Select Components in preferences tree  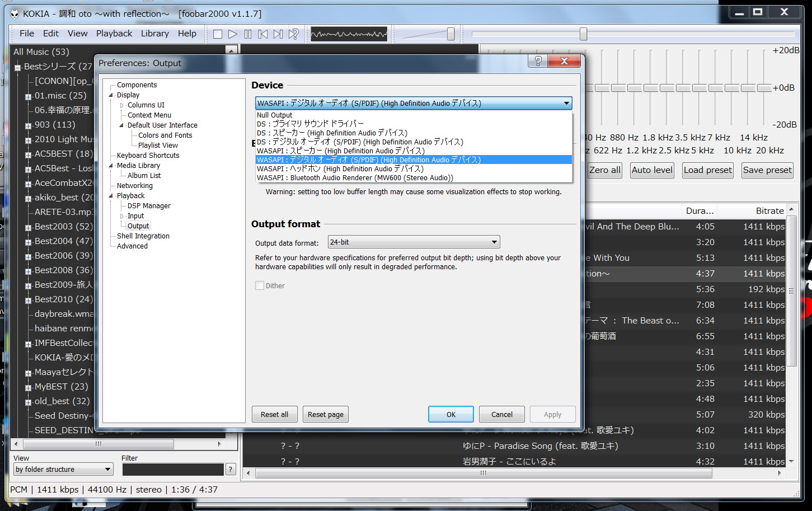[x=137, y=85]
